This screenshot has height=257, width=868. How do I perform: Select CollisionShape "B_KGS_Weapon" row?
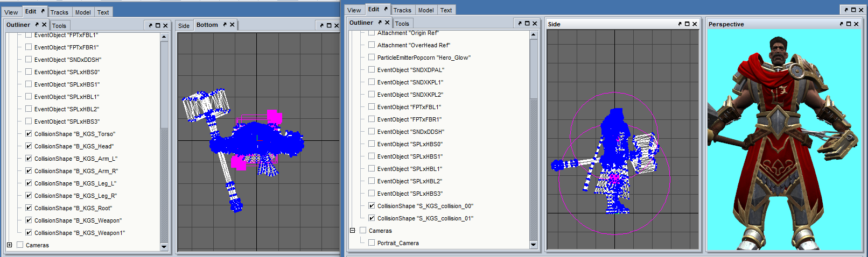[x=78, y=220]
